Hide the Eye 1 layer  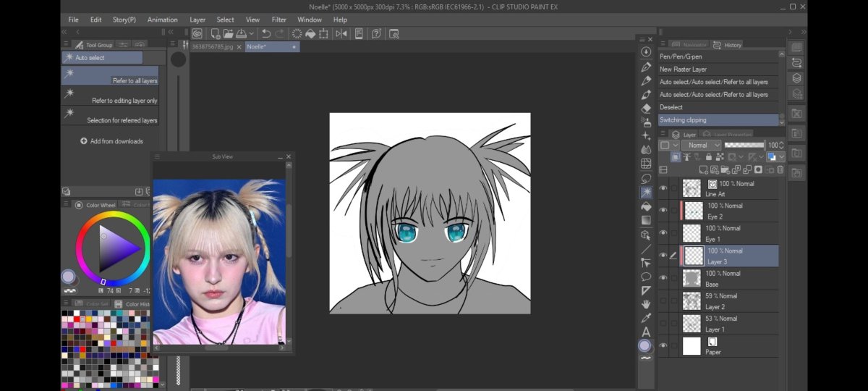[x=663, y=233]
